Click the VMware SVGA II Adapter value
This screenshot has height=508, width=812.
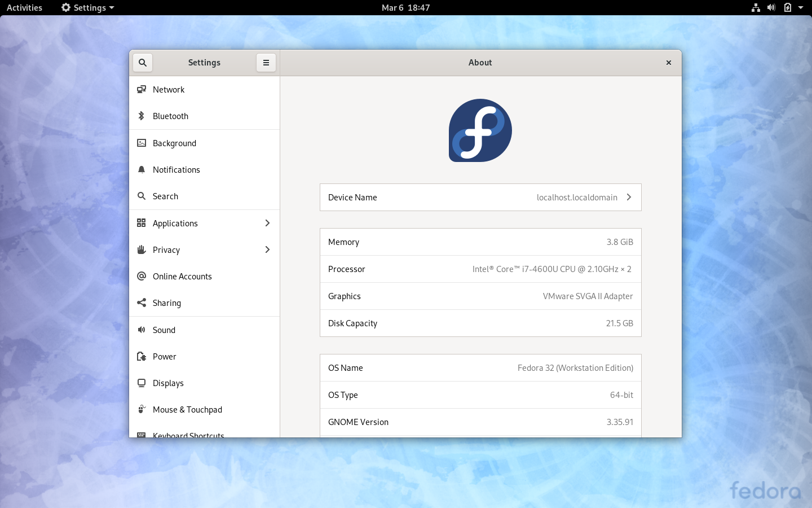click(588, 296)
